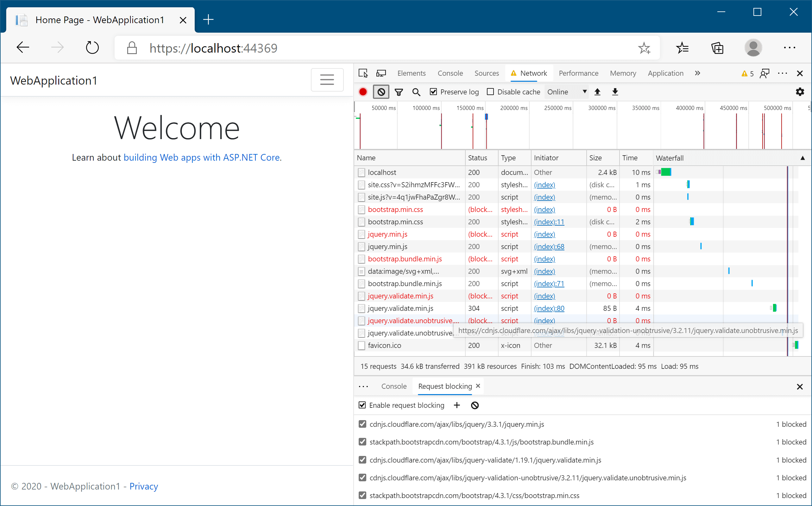
Task: Click the browser Back arrow
Action: point(23,48)
